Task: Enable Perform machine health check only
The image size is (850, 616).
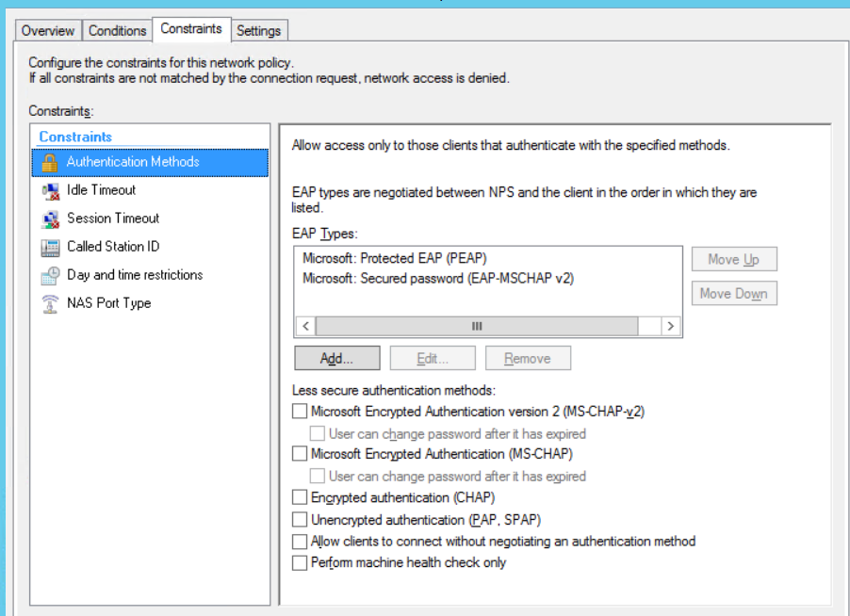Action: click(300, 563)
